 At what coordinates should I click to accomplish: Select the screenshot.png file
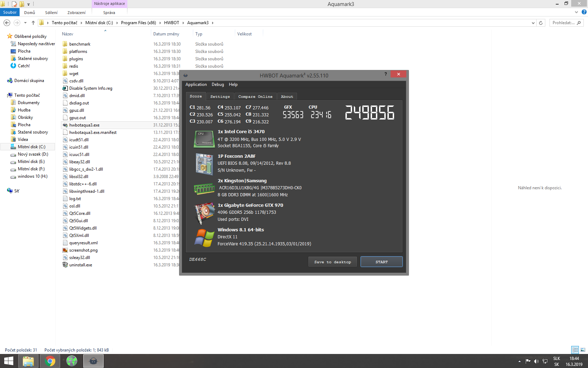[x=83, y=250]
